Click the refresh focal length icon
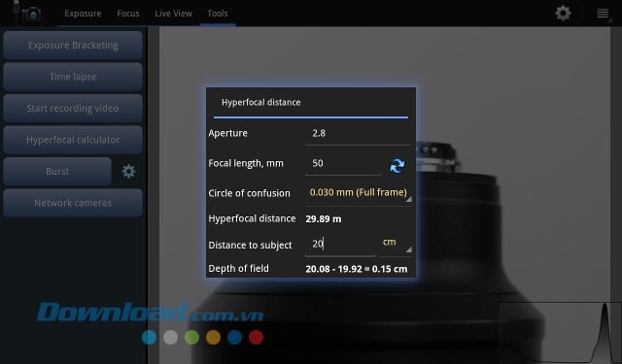Image resolution: width=622 pixels, height=364 pixels. [x=397, y=166]
